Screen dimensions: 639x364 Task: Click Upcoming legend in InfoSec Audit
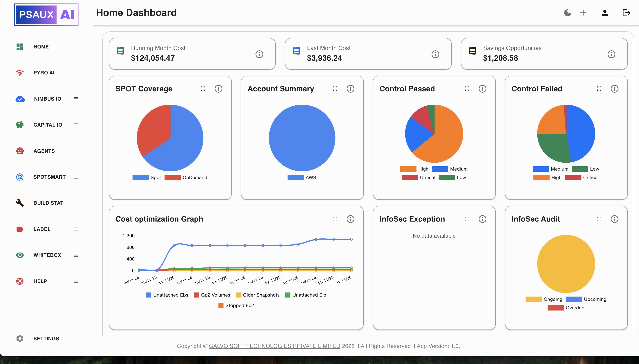tap(586, 299)
